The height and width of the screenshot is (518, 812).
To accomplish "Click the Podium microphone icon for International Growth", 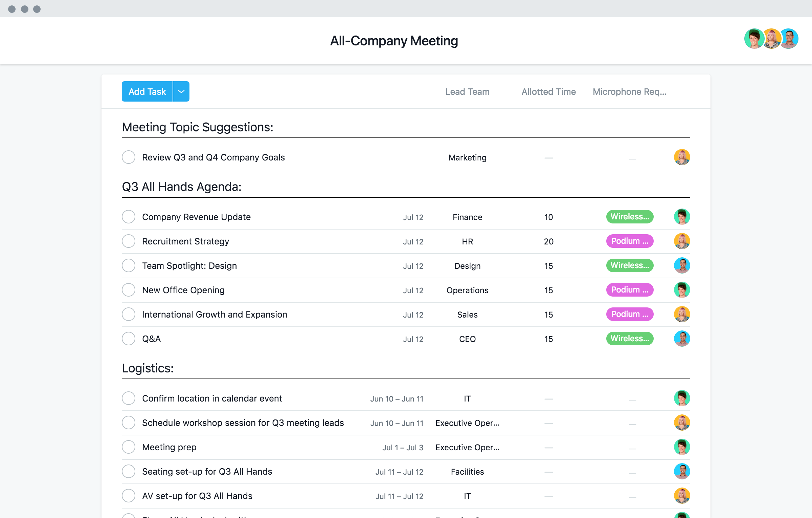I will tap(629, 314).
